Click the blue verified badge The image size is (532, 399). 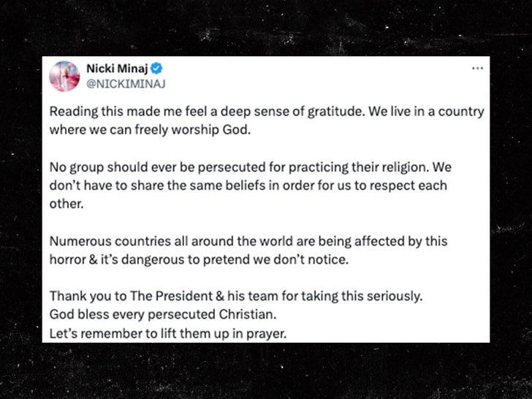[156, 69]
